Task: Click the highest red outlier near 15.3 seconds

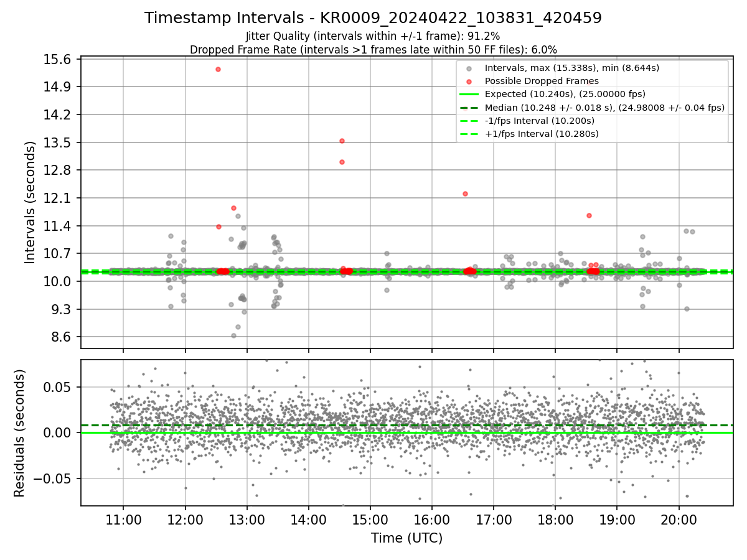Action: click(218, 69)
